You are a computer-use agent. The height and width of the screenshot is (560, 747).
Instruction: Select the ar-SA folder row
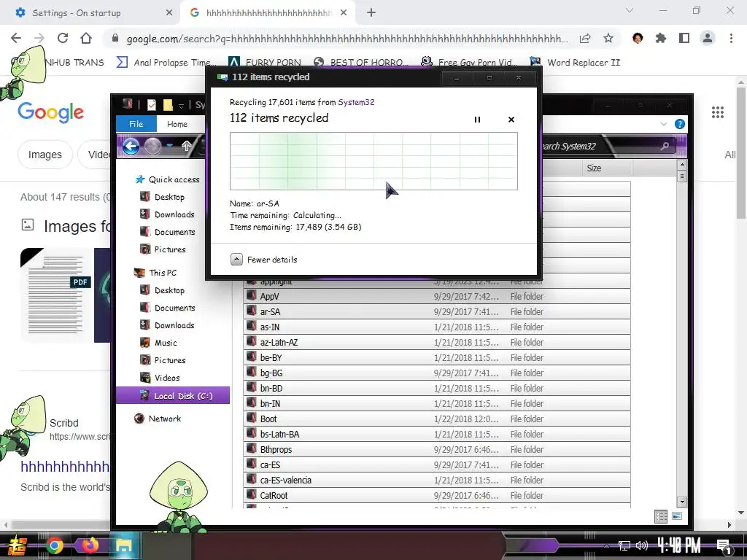[x=437, y=311]
